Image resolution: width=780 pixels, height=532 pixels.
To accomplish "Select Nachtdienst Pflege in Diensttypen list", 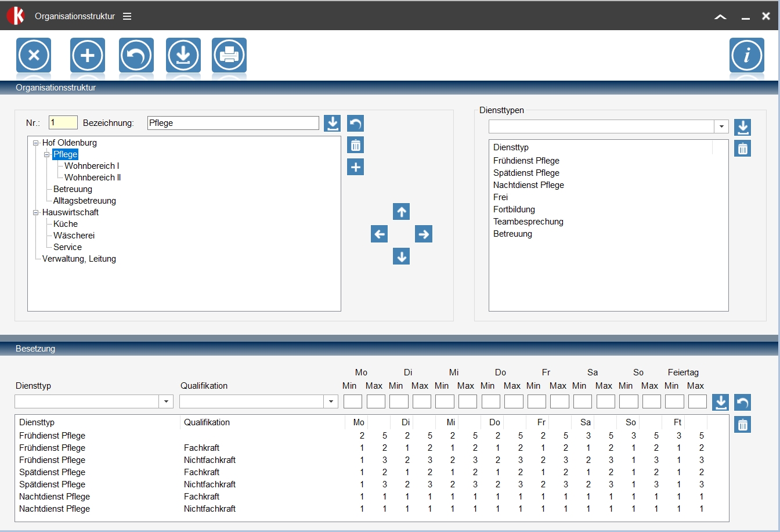I will point(529,185).
